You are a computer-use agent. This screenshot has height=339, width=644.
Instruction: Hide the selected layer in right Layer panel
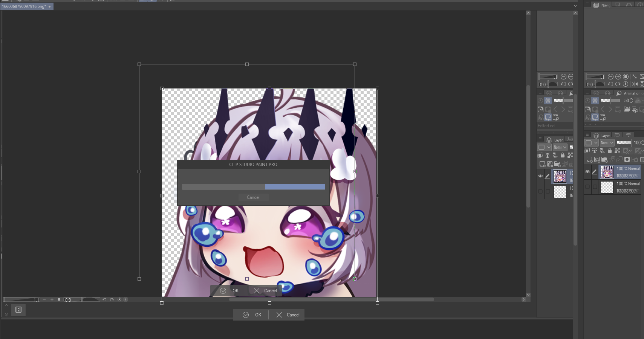pos(587,172)
